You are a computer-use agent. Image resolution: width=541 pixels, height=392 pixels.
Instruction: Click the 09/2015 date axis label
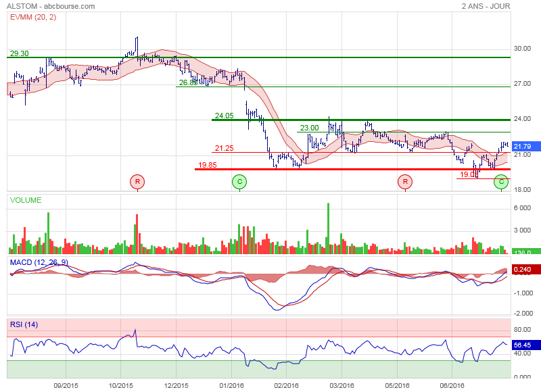(x=66, y=385)
